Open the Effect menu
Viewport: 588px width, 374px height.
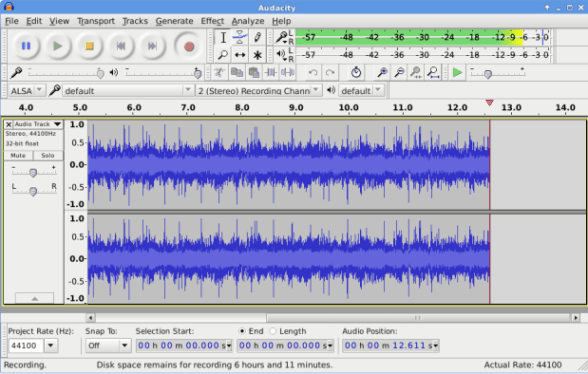click(x=212, y=21)
